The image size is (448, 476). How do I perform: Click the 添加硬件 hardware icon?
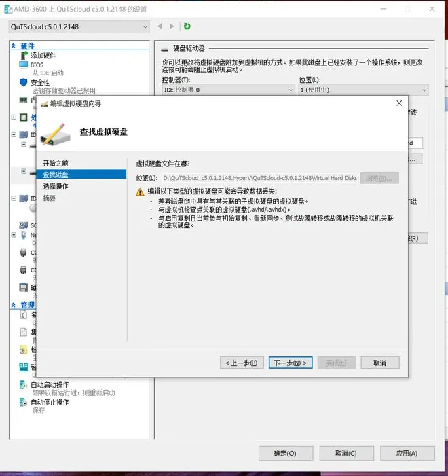click(24, 55)
